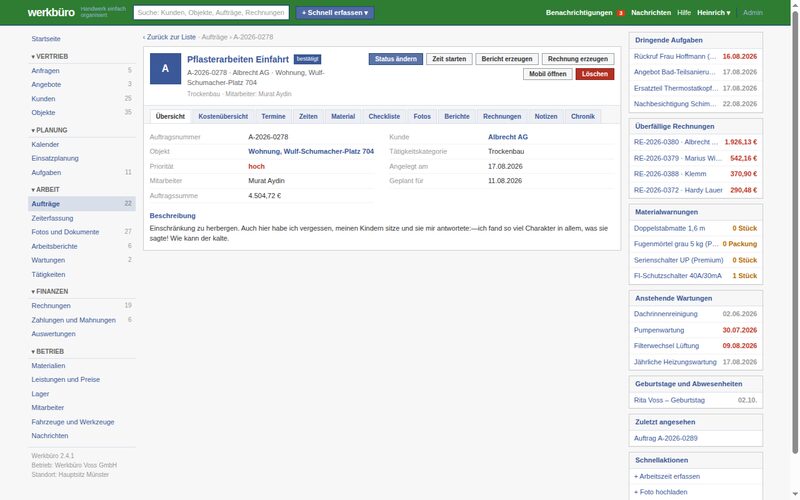This screenshot has height=500, width=800.
Task: Click the Admin link
Action: [x=753, y=12]
